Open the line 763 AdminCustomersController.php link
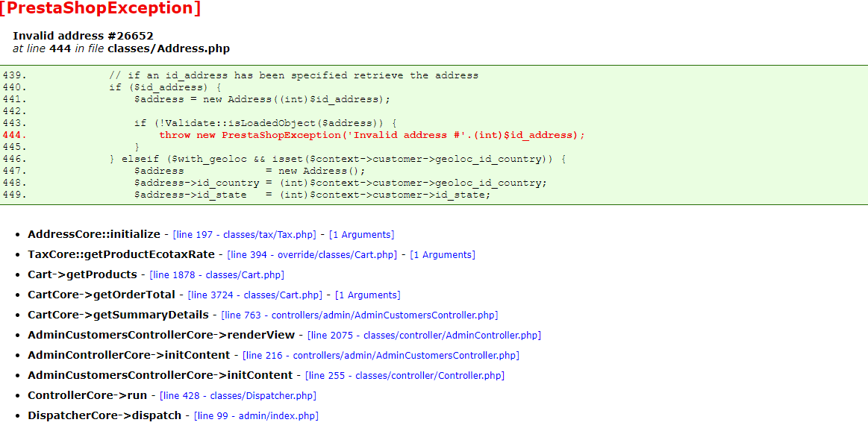 (x=359, y=315)
